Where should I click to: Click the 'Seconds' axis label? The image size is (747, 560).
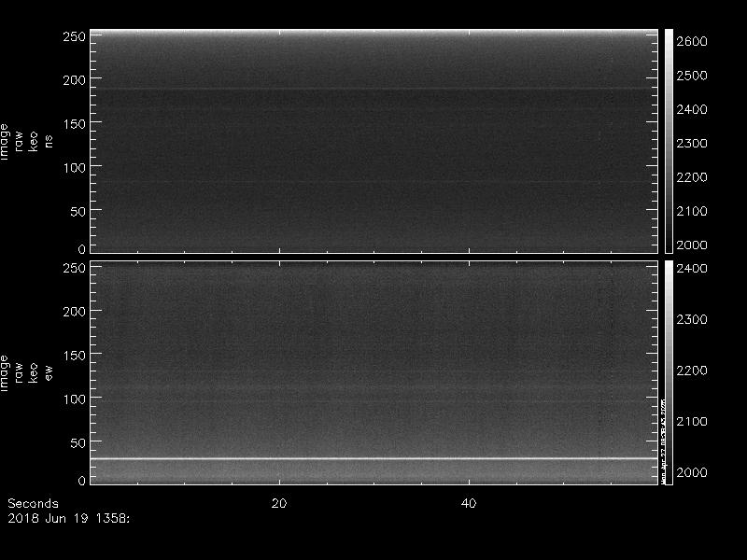33,503
